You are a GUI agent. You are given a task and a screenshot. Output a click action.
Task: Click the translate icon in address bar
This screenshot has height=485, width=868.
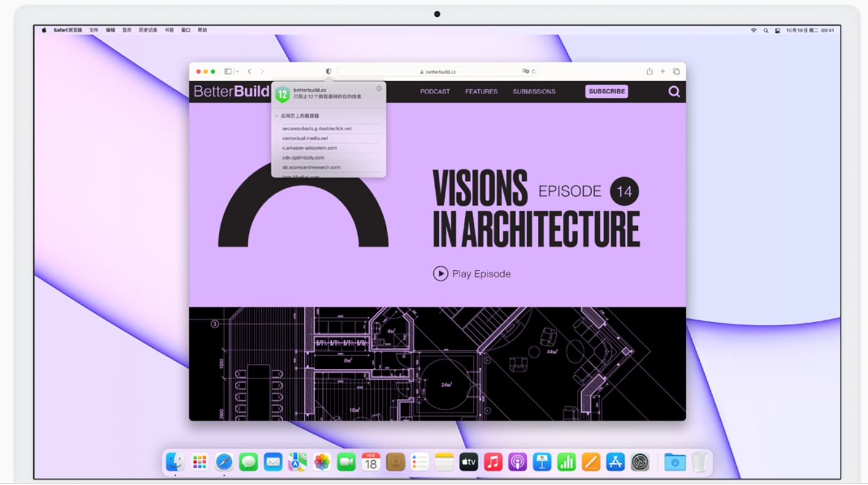coord(526,72)
